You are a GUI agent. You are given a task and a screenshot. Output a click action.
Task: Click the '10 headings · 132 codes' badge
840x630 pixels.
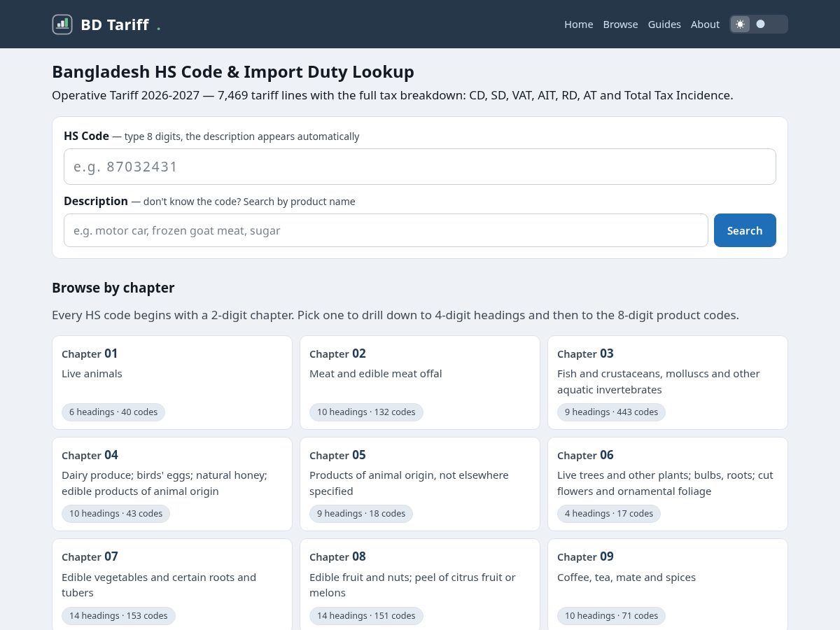click(x=366, y=412)
